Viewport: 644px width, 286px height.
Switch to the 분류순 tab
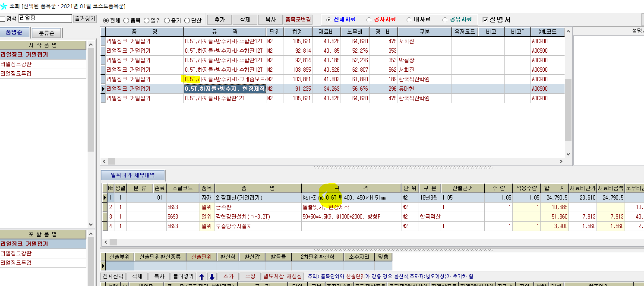(46, 33)
